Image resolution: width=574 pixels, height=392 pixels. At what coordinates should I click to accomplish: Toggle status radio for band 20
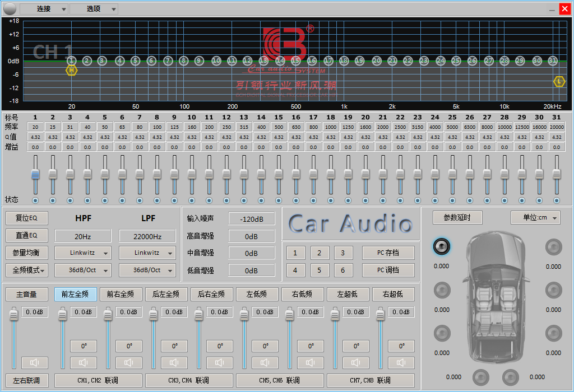[365, 200]
